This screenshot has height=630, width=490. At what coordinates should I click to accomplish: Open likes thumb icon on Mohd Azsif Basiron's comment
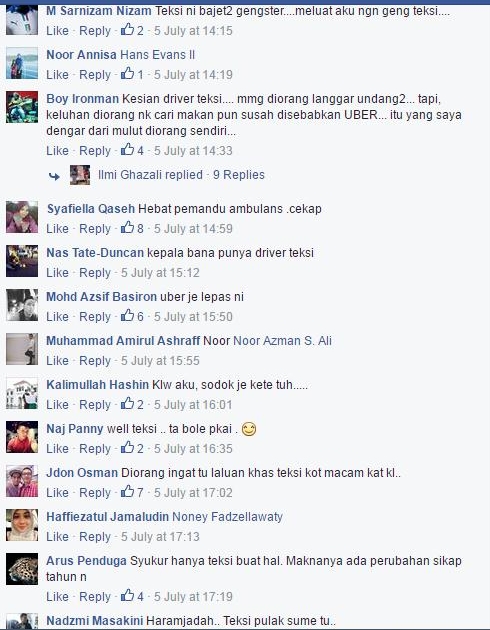pyautogui.click(x=127, y=315)
